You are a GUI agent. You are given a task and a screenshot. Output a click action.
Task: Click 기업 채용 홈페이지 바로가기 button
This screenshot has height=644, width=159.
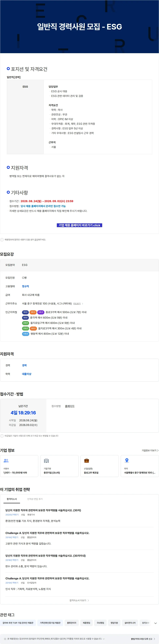[79, 225]
